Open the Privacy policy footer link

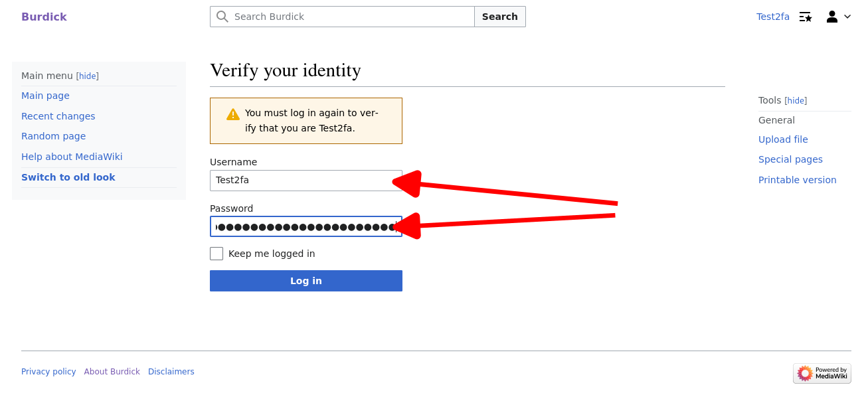tap(48, 372)
